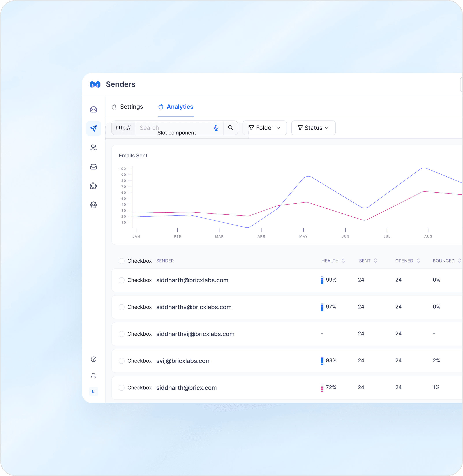
Task: Click the magnifying glass search button
Action: pos(231,128)
